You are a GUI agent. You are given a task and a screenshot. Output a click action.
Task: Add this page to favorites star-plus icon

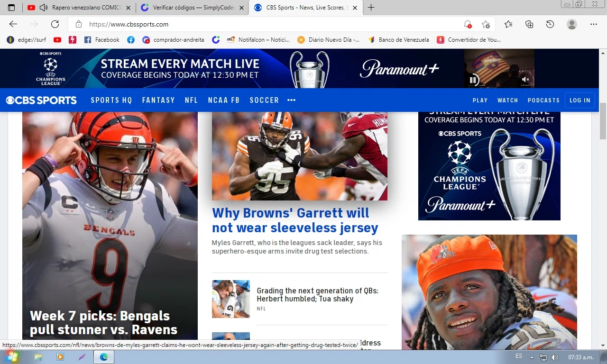(x=486, y=24)
